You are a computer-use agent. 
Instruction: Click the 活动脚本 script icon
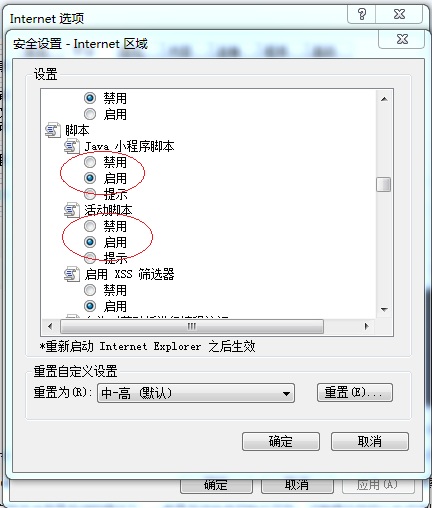pyautogui.click(x=72, y=210)
